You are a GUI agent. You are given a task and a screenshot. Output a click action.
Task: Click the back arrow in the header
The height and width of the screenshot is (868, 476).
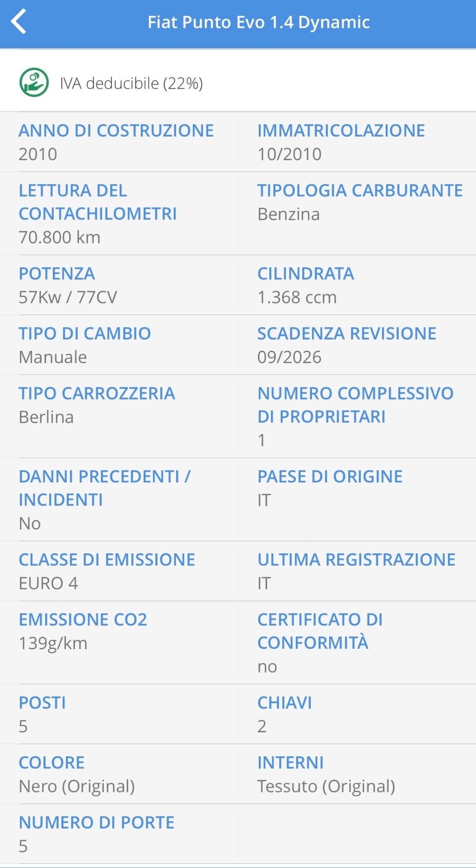[x=21, y=21]
